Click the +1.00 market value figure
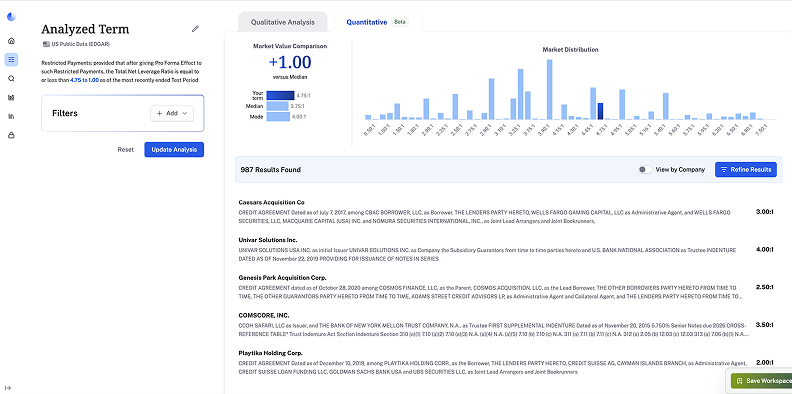 point(290,63)
